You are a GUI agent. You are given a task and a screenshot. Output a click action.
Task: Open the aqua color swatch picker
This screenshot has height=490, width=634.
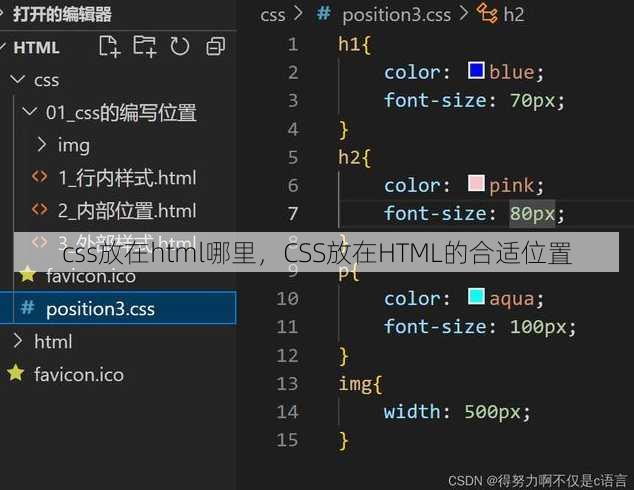click(476, 296)
